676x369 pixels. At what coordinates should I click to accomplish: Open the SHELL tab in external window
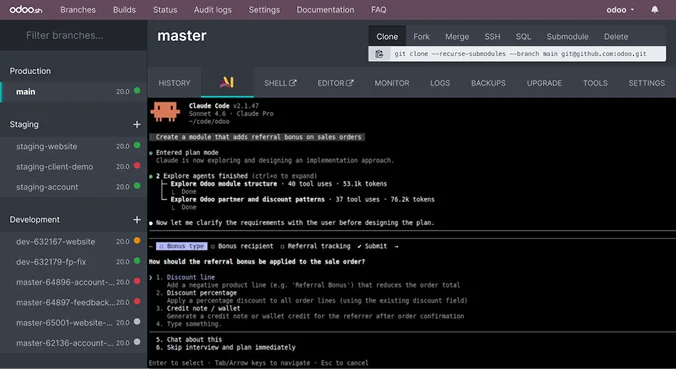click(280, 83)
